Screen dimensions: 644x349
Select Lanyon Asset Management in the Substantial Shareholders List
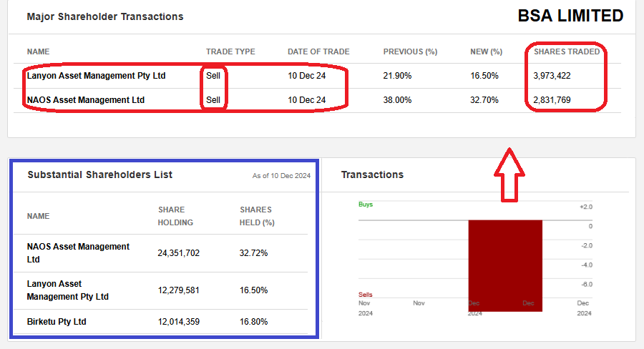tap(67, 290)
